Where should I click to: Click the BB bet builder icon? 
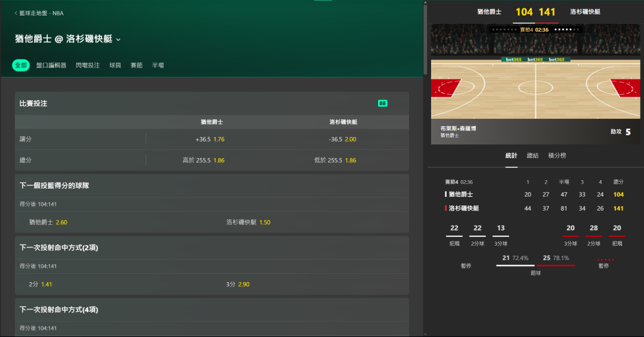(382, 104)
